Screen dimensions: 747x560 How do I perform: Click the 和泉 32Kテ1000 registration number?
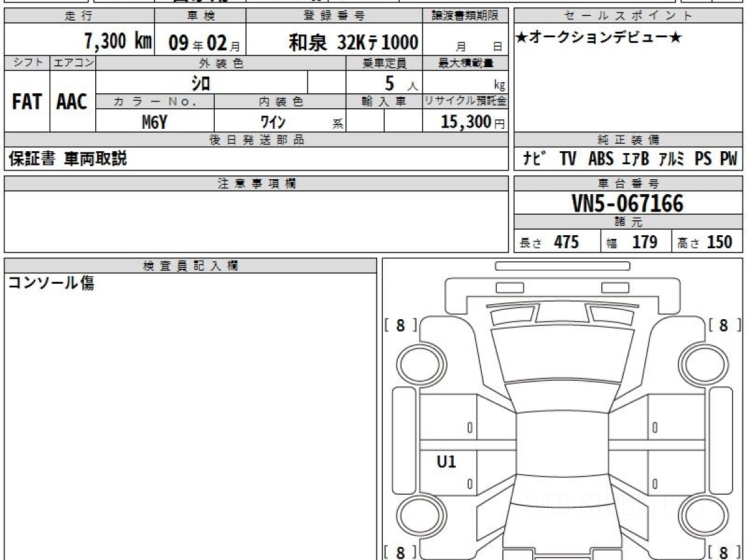point(353,42)
